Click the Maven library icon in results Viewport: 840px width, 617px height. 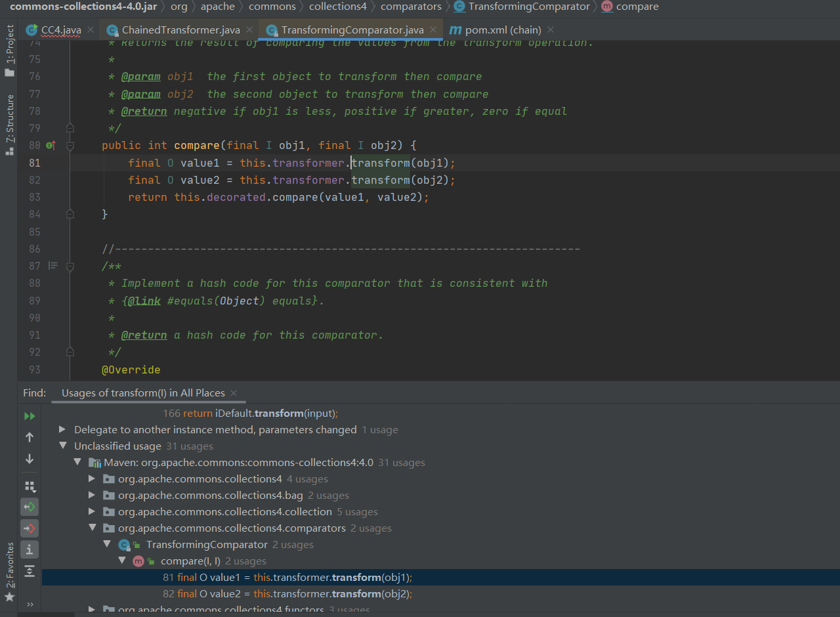point(94,463)
